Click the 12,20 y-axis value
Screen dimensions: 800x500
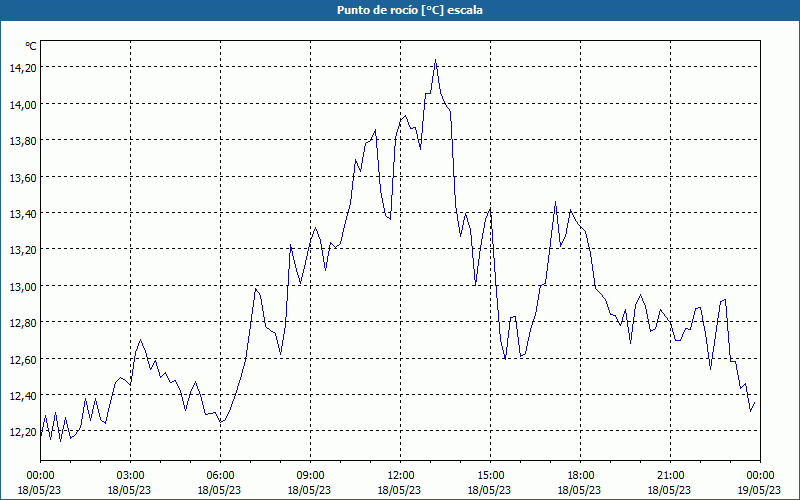(x=23, y=432)
